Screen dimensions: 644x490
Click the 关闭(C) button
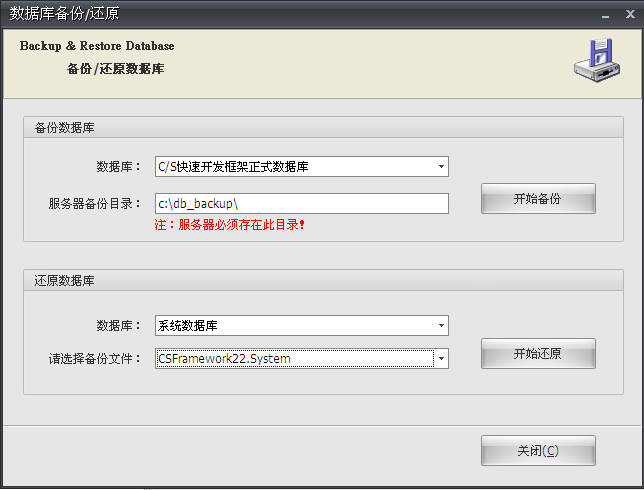[x=538, y=451]
